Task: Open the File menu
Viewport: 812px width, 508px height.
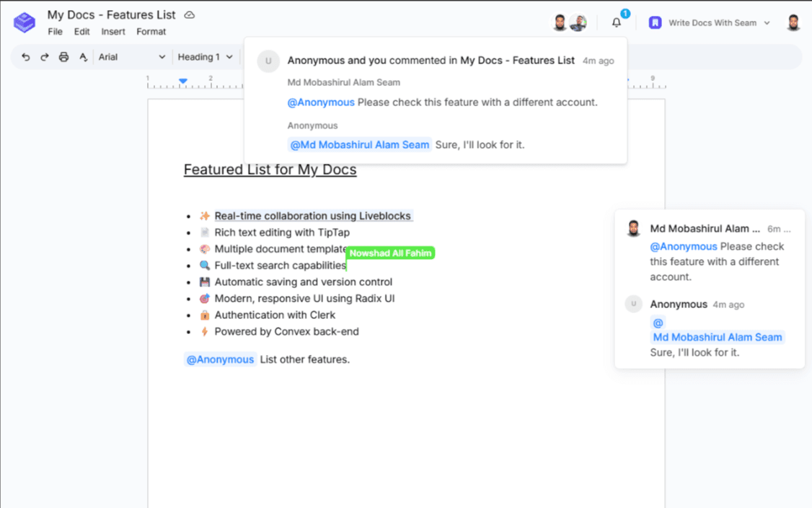Action: coord(55,32)
